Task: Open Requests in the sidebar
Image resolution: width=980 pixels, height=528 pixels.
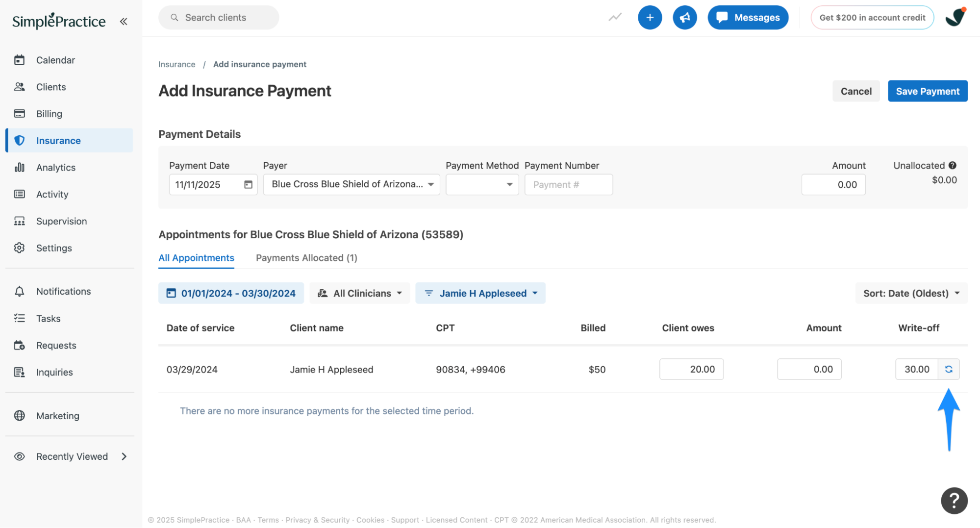Action: [69, 345]
